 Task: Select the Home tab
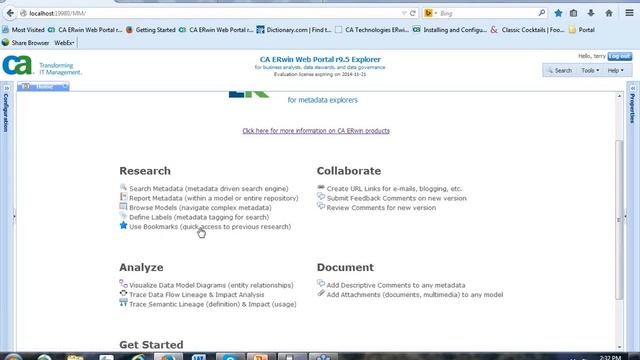pyautogui.click(x=43, y=87)
